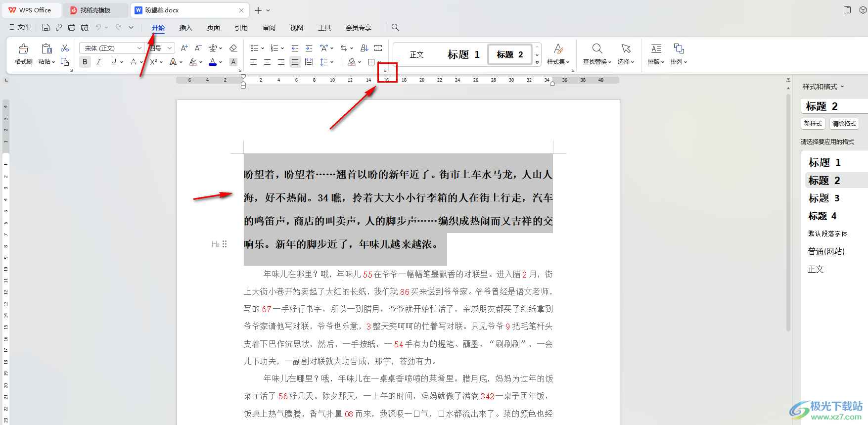Screen dimensions: 868x425
Task: Click the Format Painter (格式刷) icon
Action: 23,53
